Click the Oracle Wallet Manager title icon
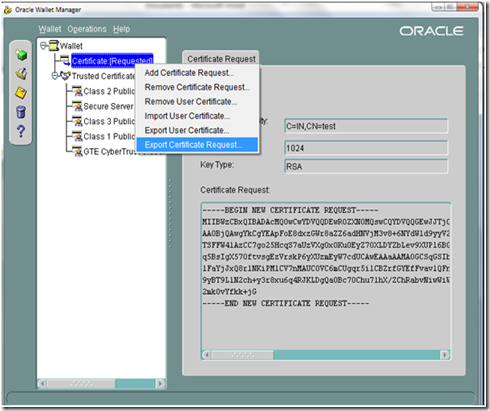 [x=8, y=10]
